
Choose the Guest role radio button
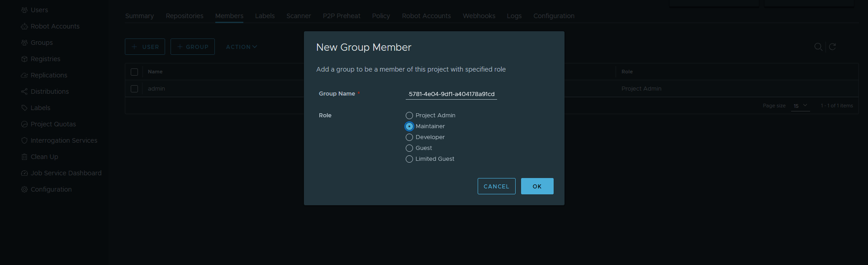click(409, 148)
